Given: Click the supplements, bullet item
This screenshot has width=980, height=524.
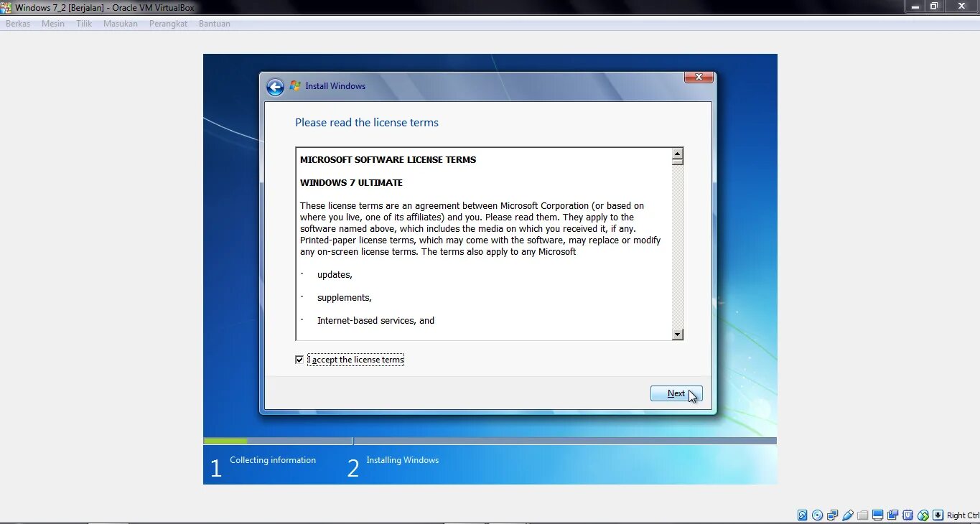Looking at the screenshot, I should (x=345, y=298).
